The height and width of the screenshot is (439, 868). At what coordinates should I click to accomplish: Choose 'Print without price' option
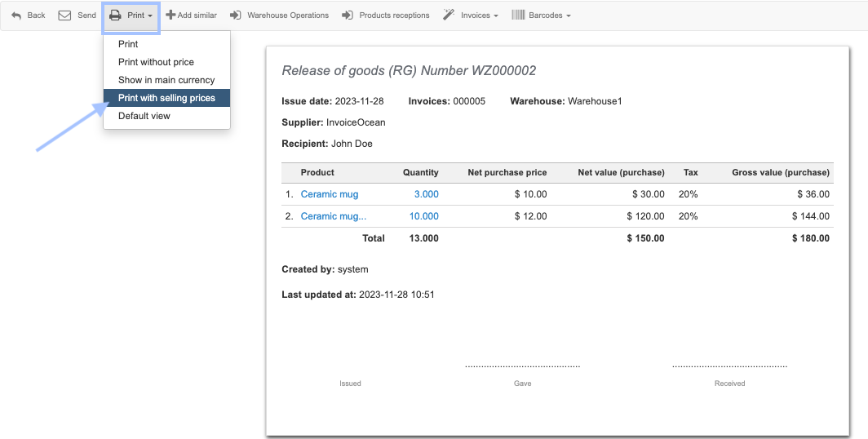pos(156,62)
